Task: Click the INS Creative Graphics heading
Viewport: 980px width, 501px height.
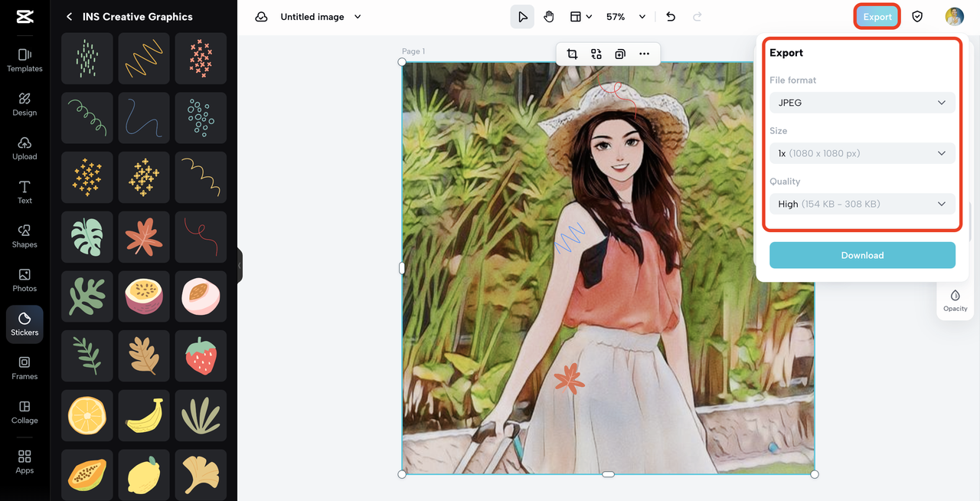Action: (x=138, y=17)
